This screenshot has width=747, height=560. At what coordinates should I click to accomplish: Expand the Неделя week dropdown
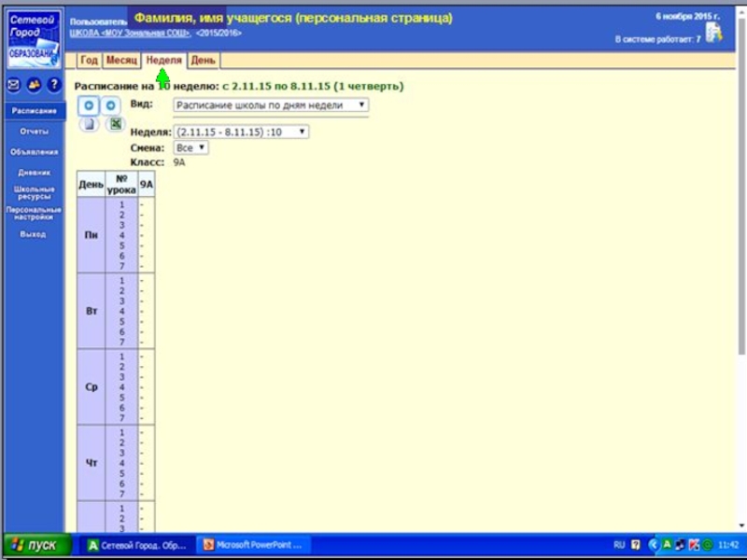(x=241, y=132)
